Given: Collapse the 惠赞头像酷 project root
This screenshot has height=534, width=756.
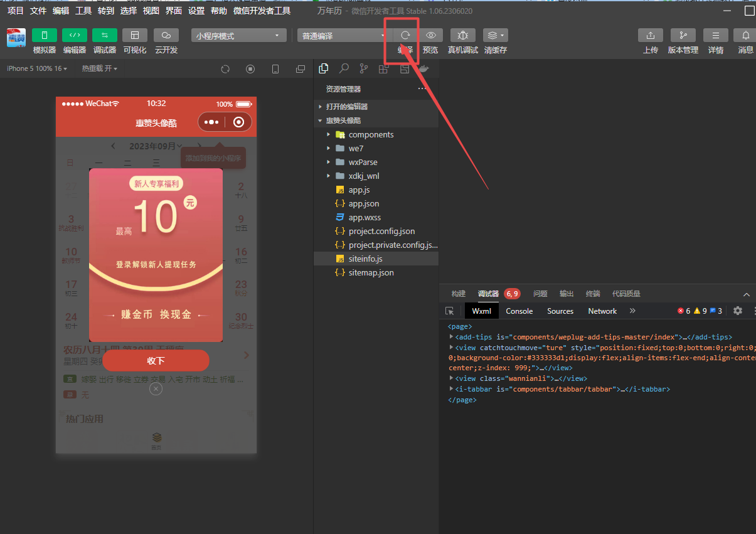Looking at the screenshot, I should (376, 120).
